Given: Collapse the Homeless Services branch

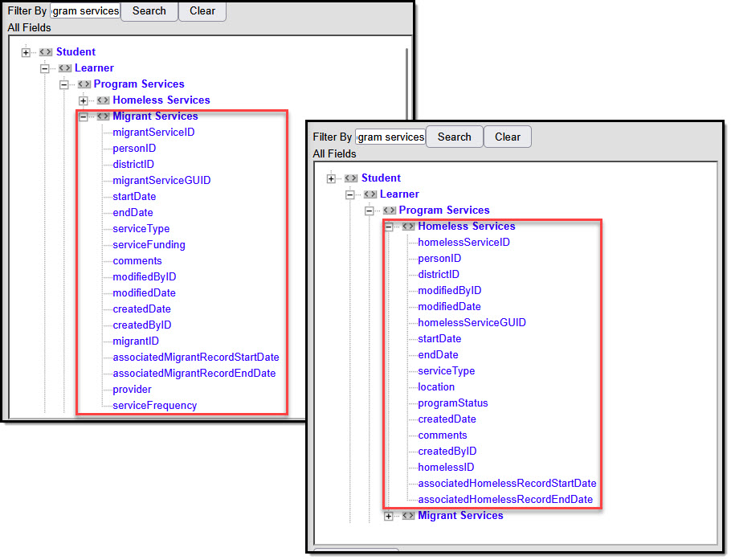Looking at the screenshot, I should pos(389,226).
